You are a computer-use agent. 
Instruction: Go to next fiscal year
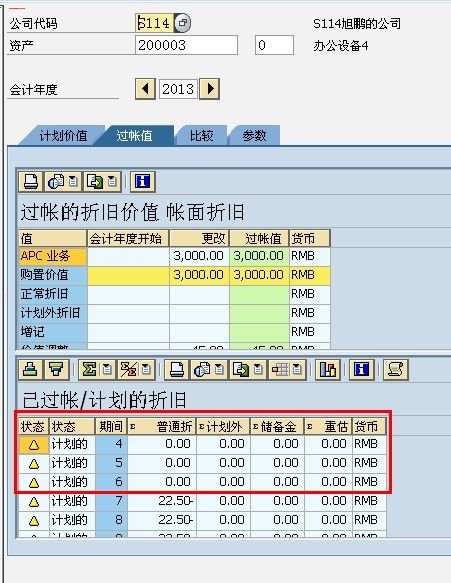pos(210,89)
